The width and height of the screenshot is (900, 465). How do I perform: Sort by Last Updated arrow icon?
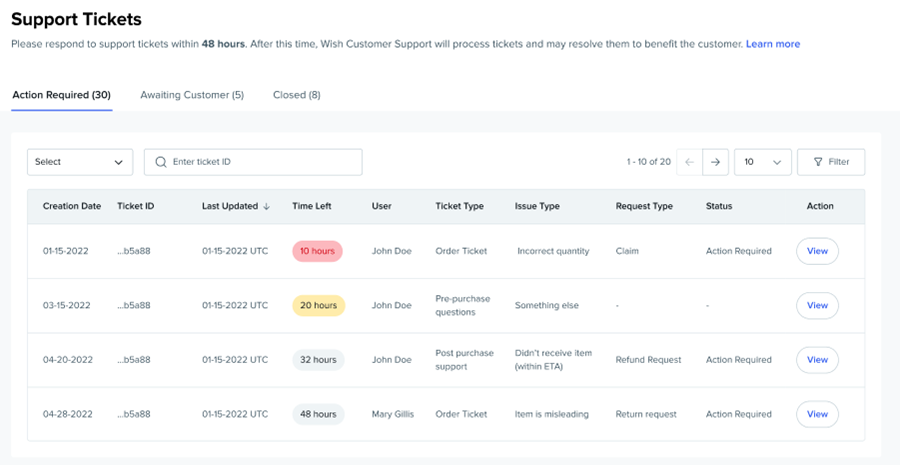click(x=266, y=207)
